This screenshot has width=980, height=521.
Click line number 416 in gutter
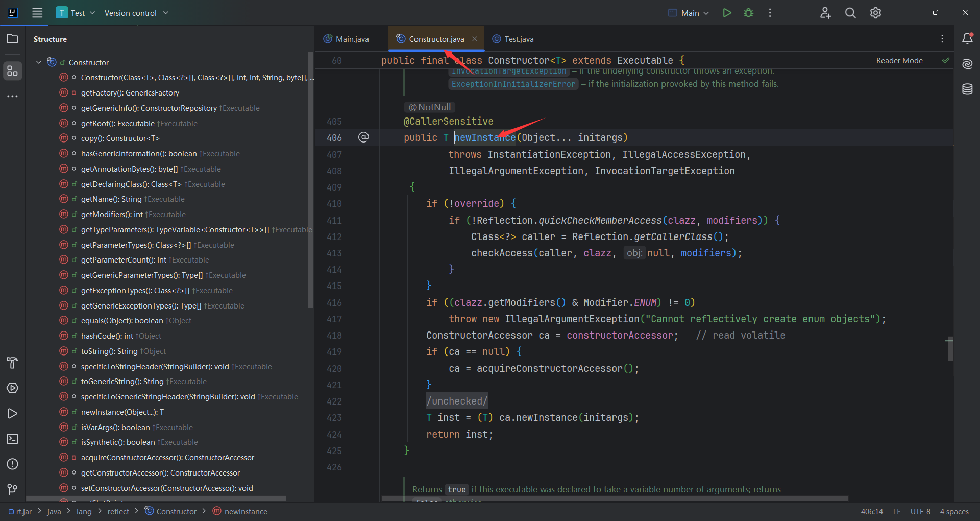click(x=334, y=302)
